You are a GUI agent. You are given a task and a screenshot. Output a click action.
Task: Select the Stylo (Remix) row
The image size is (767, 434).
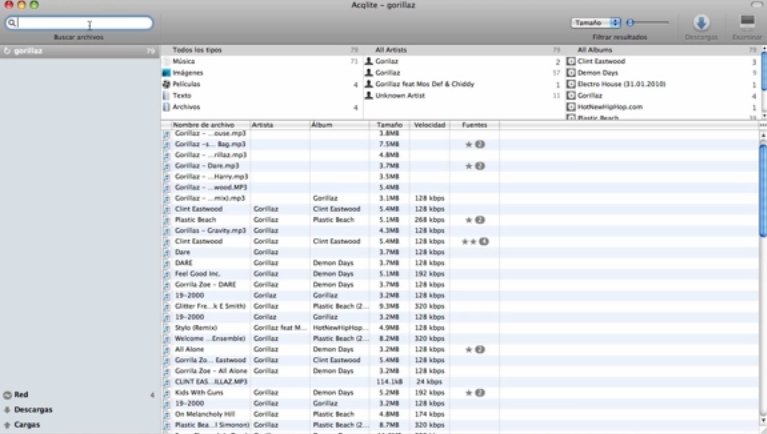coord(460,328)
